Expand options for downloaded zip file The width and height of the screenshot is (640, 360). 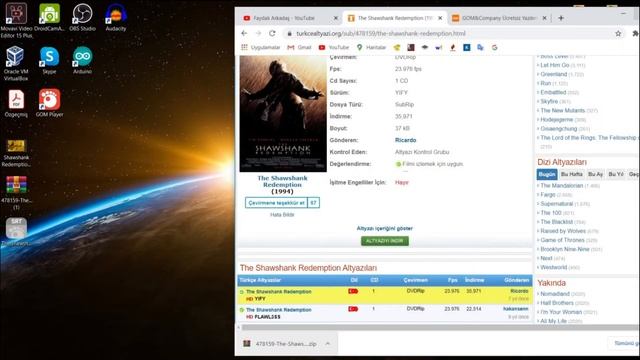coord(328,344)
